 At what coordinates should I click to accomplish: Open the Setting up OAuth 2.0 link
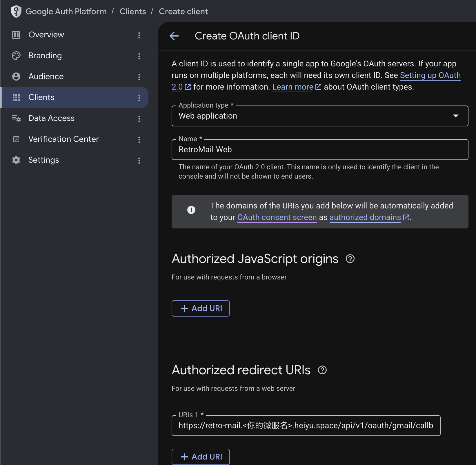pos(430,75)
